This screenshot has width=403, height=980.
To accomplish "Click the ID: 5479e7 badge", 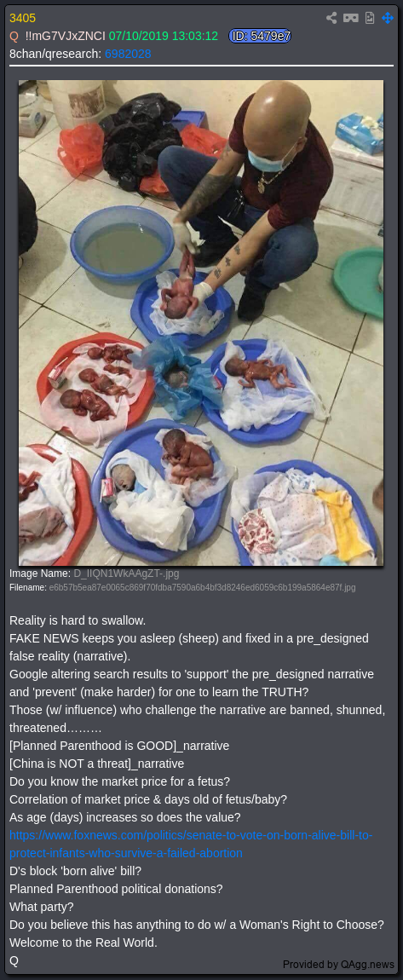I will [x=260, y=37].
